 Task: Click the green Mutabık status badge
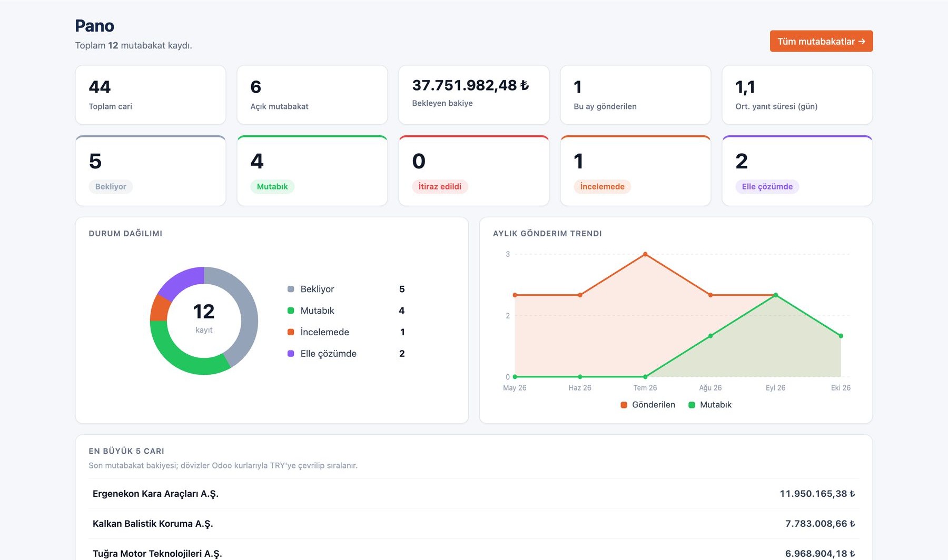[x=272, y=186]
